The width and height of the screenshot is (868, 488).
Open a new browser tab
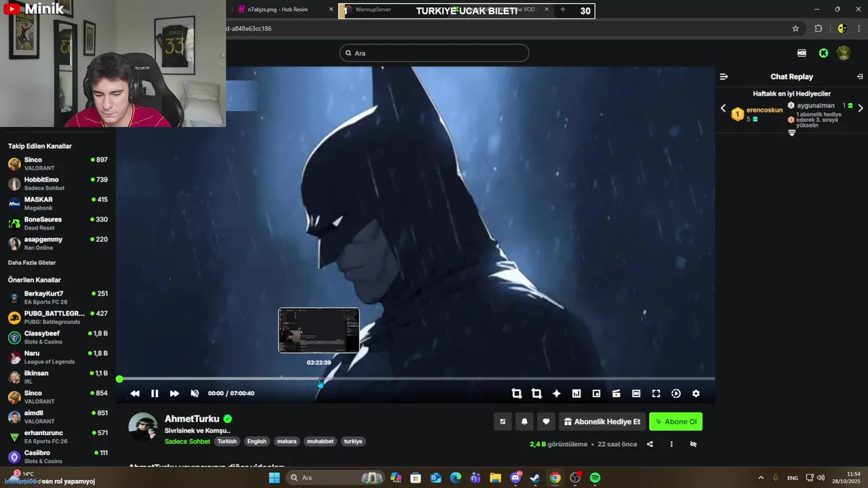click(562, 9)
